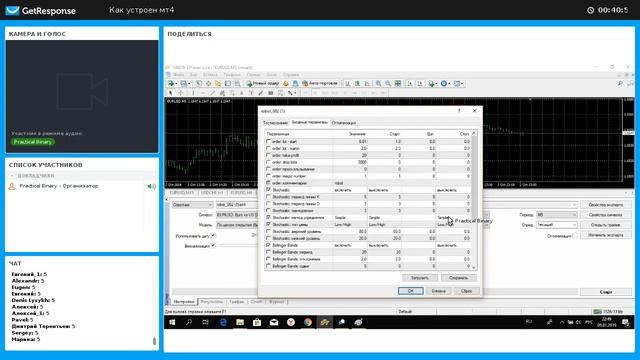Open dropdown arrow next to periodicity clock icon
The image size is (640, 360).
[x=449, y=84]
